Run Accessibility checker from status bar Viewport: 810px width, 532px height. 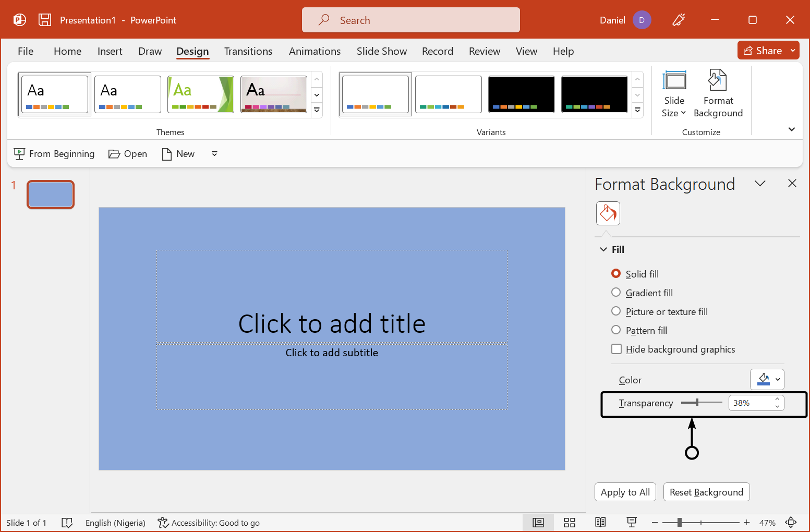(208, 522)
